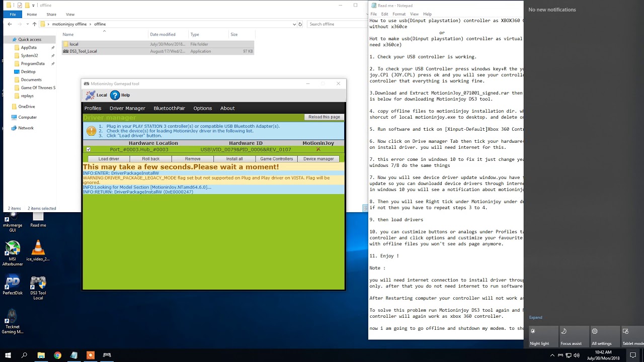The image size is (644, 362).
Task: Select the local folder in file list
Action: pyautogui.click(x=158, y=44)
